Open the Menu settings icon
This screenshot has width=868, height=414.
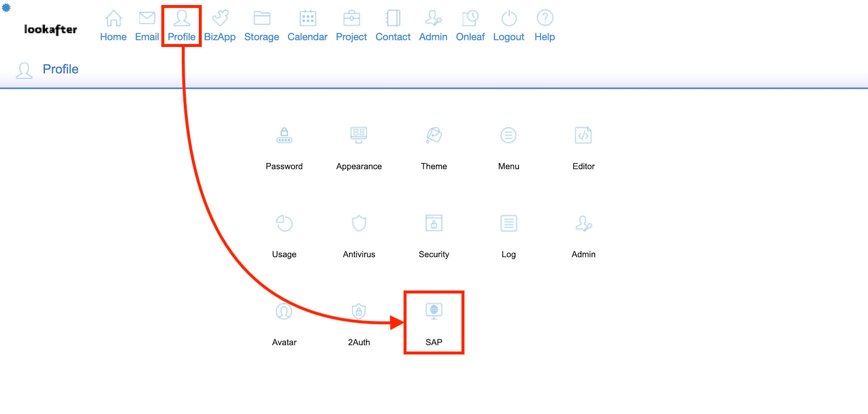508,135
